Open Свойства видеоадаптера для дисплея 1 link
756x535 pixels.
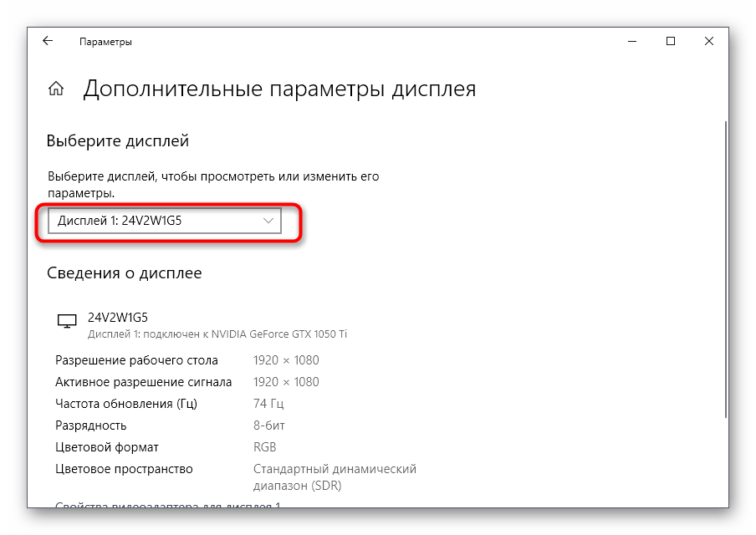(x=167, y=505)
